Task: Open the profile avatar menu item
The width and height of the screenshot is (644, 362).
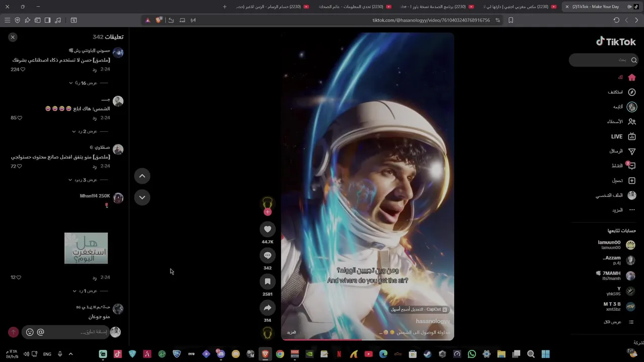Action: (632, 195)
